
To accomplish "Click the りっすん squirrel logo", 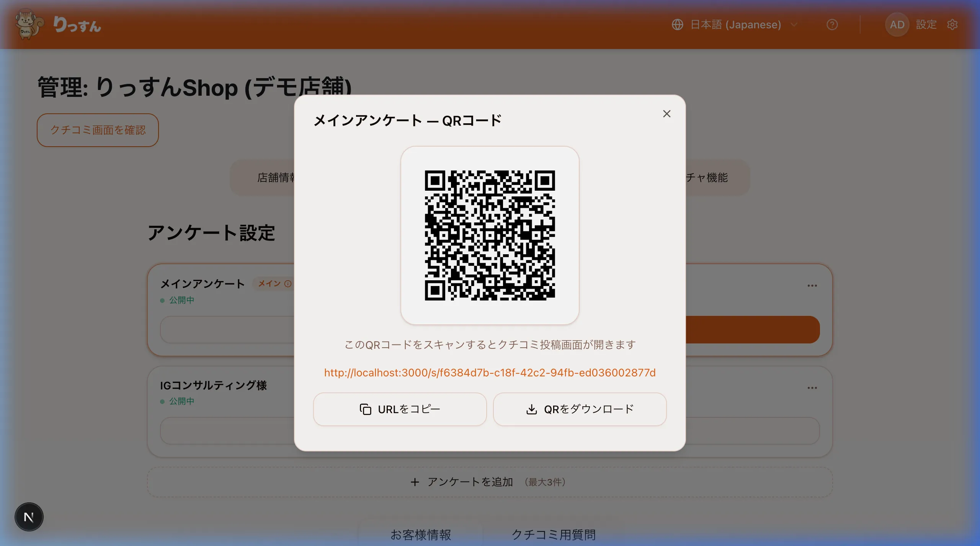I will pyautogui.click(x=29, y=24).
